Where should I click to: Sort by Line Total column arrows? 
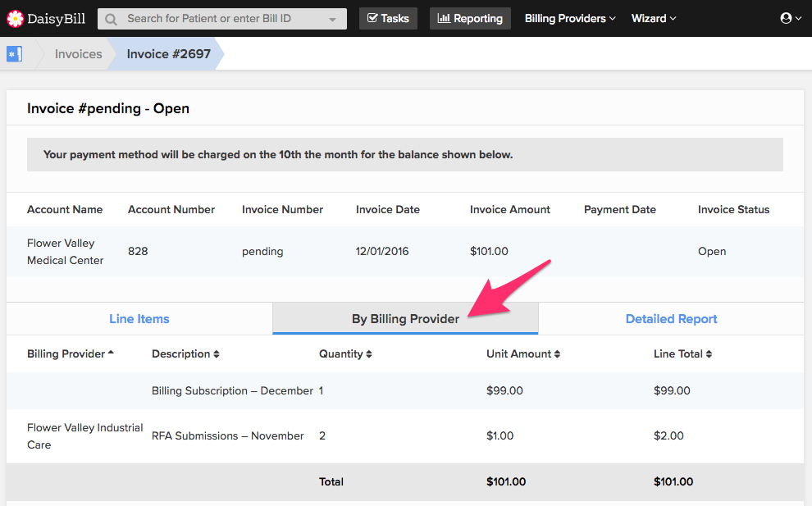pyautogui.click(x=709, y=353)
